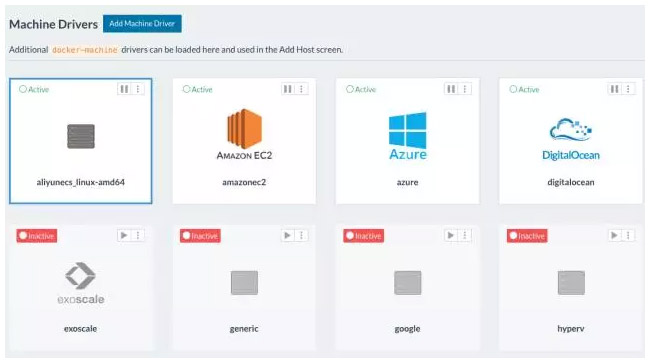Select the digitalocean driver name label
The height and width of the screenshot is (364, 660).
click(571, 182)
